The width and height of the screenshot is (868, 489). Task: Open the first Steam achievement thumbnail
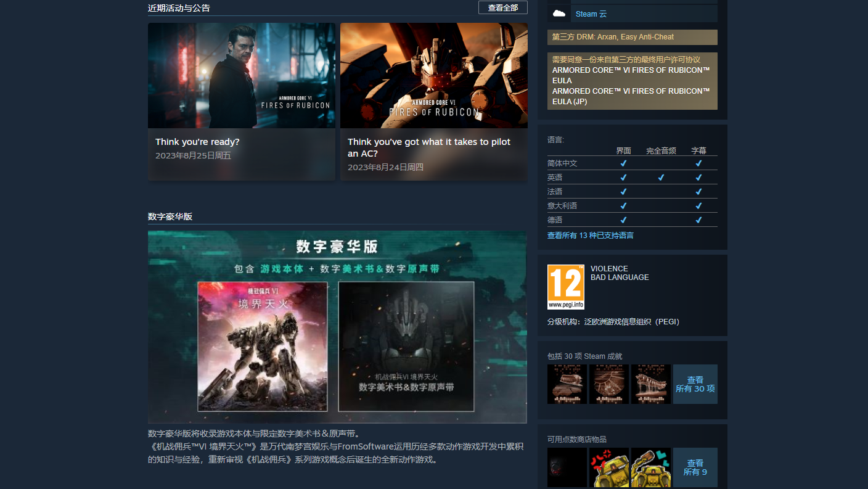[x=567, y=384]
